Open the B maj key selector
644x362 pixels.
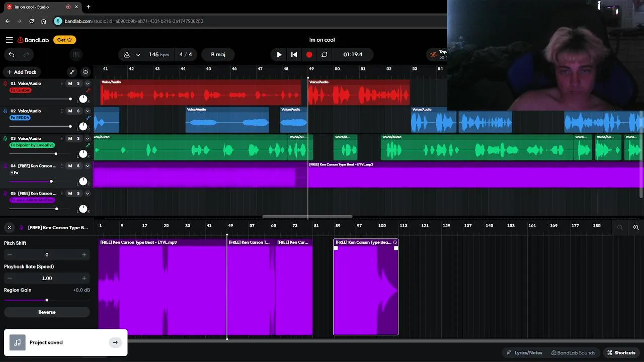[x=218, y=54]
